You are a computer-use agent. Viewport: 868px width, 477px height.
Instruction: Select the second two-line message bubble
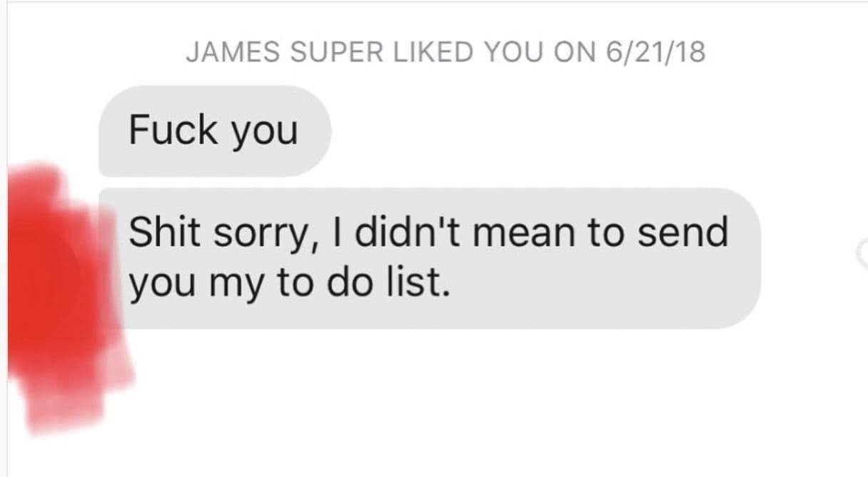pyautogui.click(x=428, y=258)
